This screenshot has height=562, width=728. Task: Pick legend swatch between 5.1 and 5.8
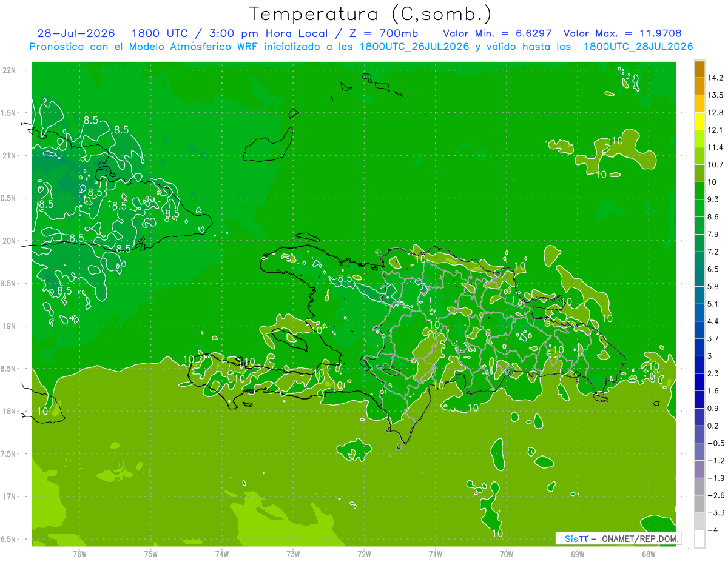pyautogui.click(x=699, y=295)
